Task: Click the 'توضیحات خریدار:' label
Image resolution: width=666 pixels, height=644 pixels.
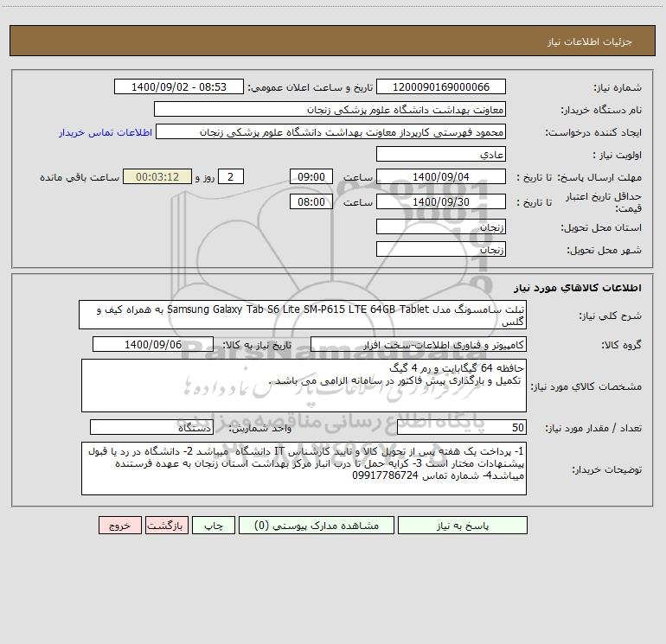Action: coord(607,469)
